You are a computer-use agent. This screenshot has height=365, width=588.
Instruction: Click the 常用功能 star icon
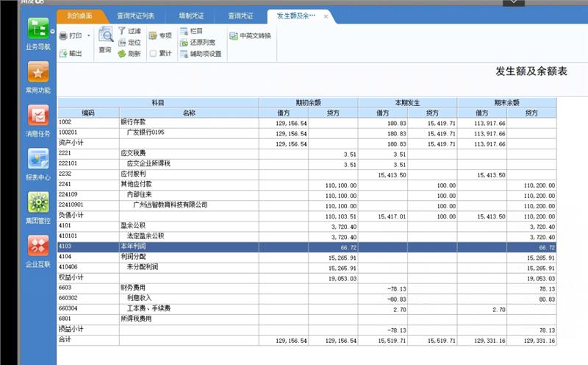pyautogui.click(x=37, y=72)
